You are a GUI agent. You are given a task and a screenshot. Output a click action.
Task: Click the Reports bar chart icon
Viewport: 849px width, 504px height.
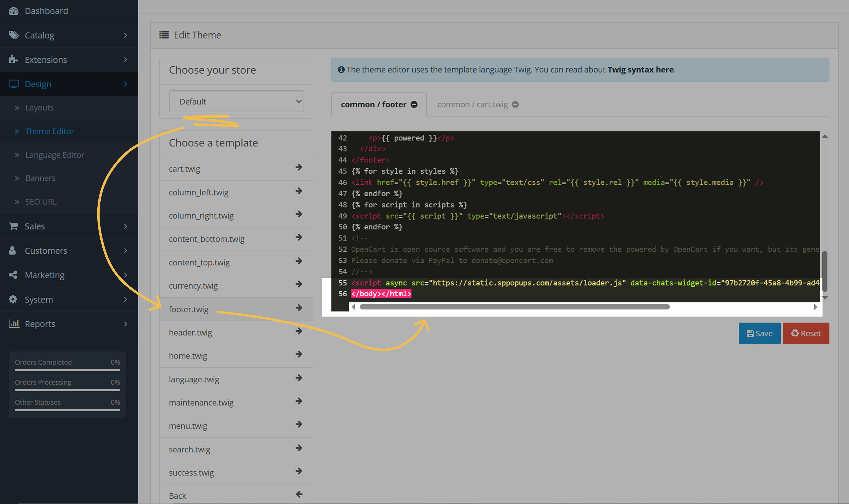click(x=14, y=324)
